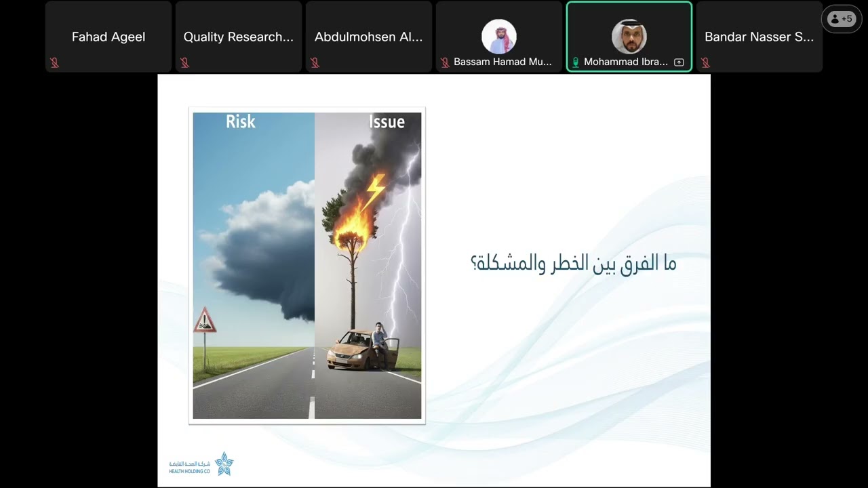
Task: Click Bassam Hamad's profile photo
Action: point(499,37)
